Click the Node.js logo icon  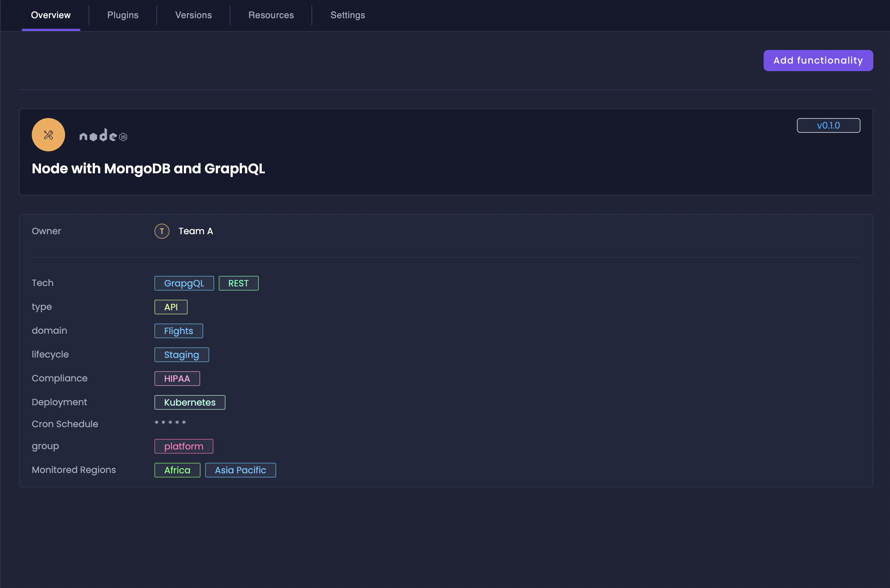103,135
